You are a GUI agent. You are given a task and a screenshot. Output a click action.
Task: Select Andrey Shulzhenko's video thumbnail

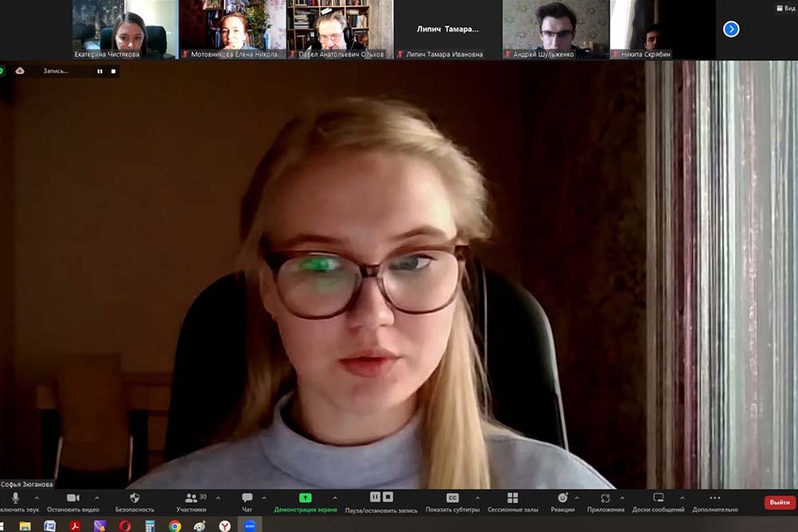click(555, 30)
